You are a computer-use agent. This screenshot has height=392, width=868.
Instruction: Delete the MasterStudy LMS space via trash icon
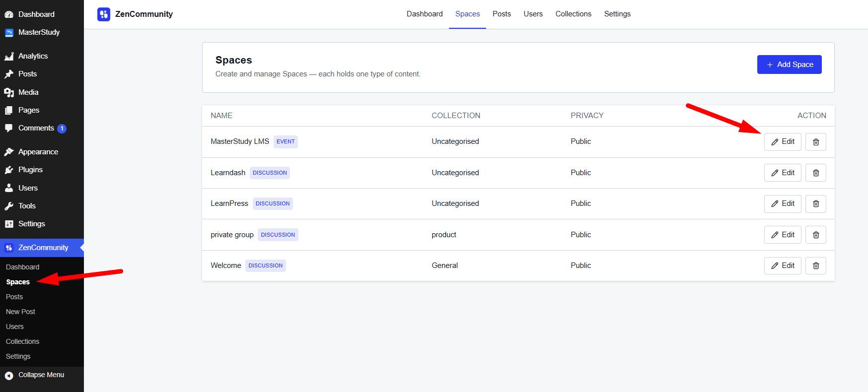click(x=815, y=142)
